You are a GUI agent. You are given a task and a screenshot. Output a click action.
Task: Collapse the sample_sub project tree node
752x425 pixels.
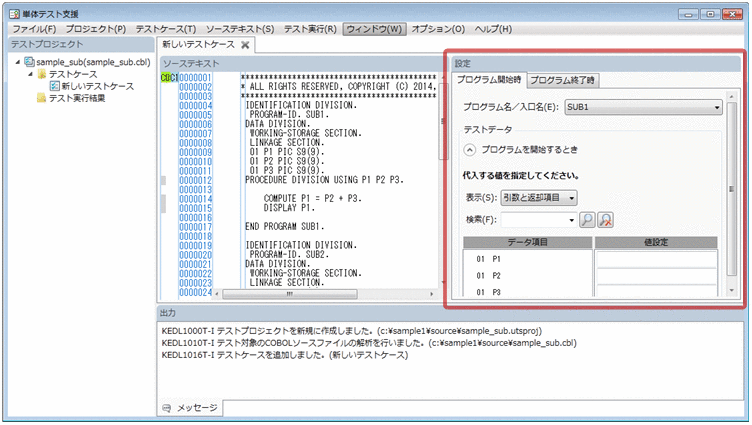18,62
